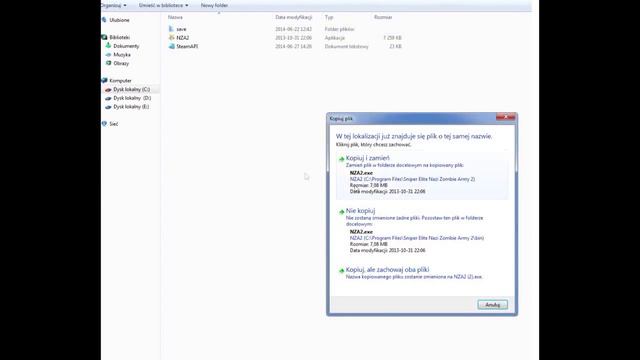The image size is (640, 360).
Task: Open Komputer in the sidebar
Action: (x=120, y=80)
